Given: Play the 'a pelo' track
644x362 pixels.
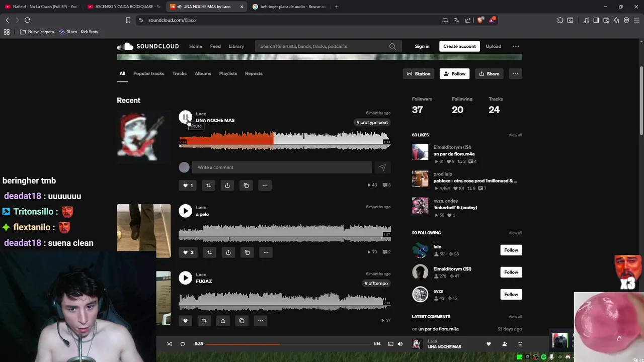Looking at the screenshot, I should [185, 211].
